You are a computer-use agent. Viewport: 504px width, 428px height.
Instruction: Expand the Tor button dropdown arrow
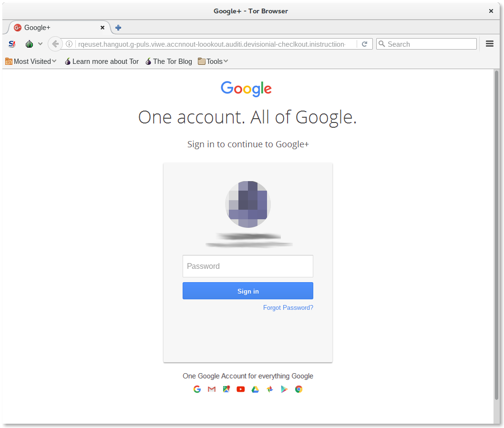coord(40,44)
